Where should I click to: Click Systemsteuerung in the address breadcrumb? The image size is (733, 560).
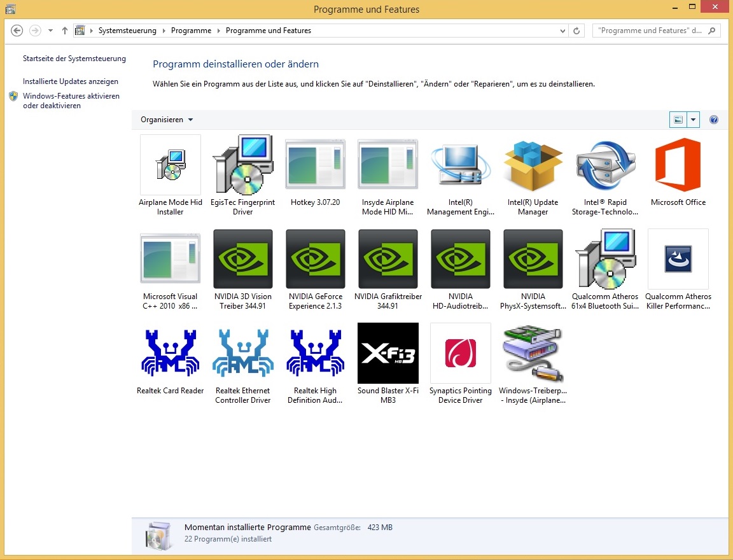pyautogui.click(x=127, y=31)
